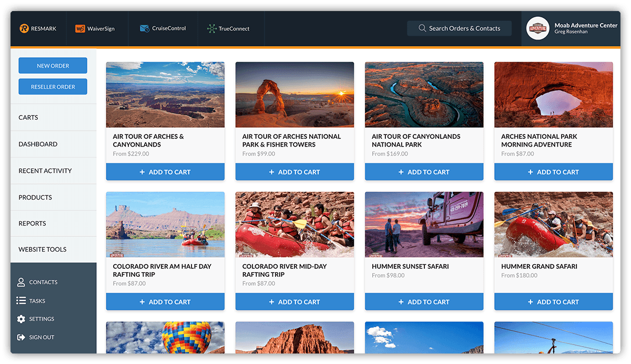Click the CruiseControl logo icon
The height and width of the screenshot is (364, 631).
tap(145, 28)
